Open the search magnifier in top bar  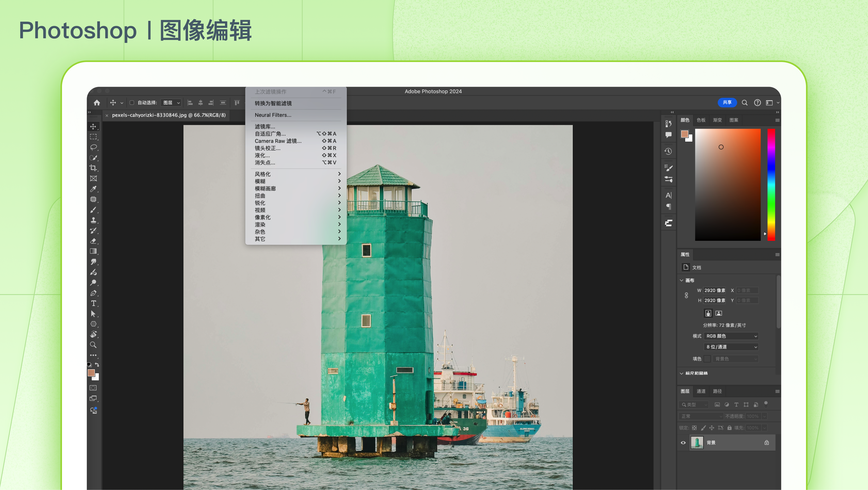(745, 103)
